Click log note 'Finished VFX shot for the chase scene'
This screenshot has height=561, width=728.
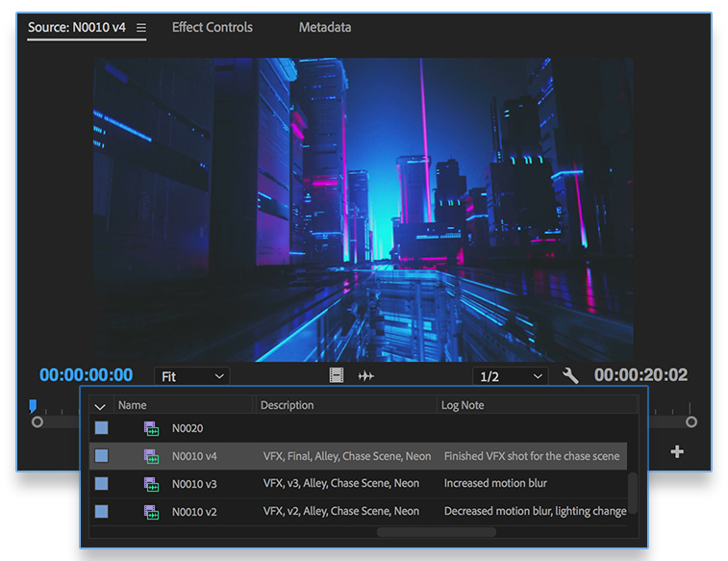tap(532, 456)
